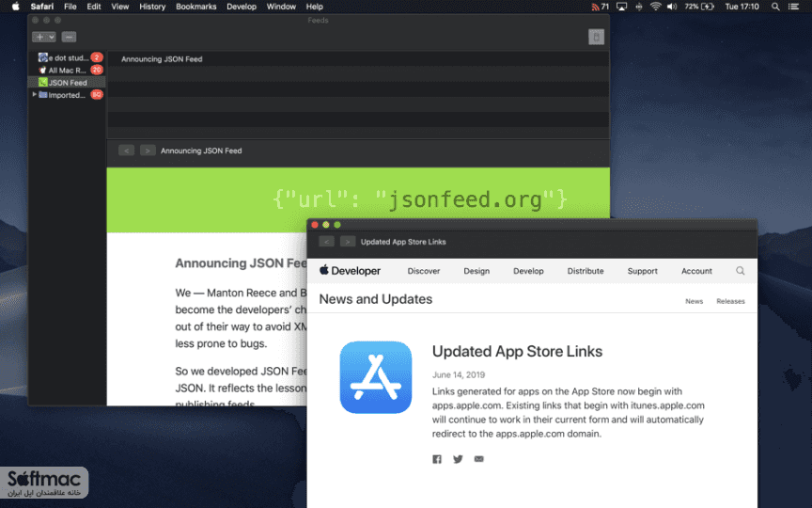Click the News and Updates title
Screen dimensions: 812x508
pyautogui.click(x=375, y=299)
